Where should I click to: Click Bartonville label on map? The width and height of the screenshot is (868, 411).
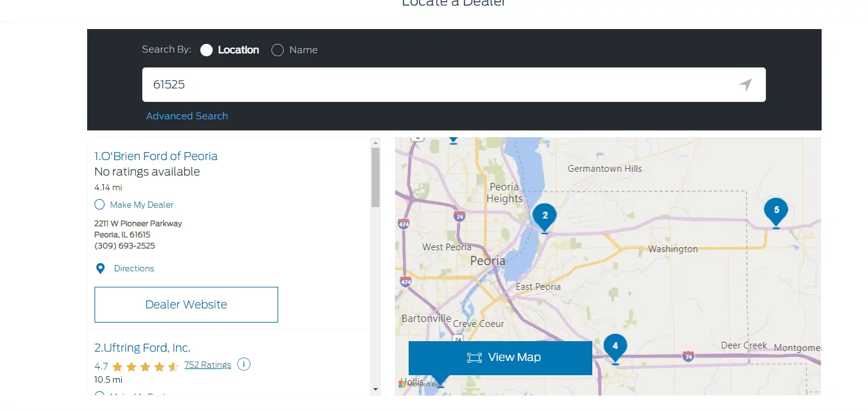coord(426,319)
